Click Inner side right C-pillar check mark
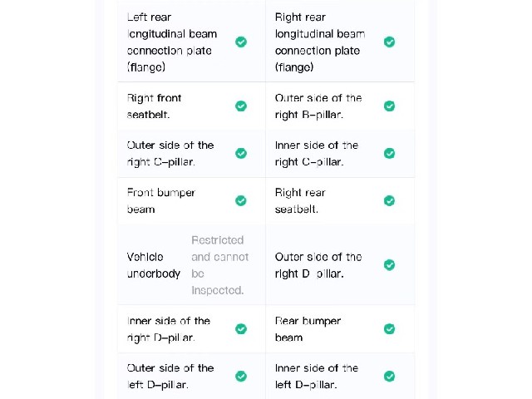The image size is (532, 399). (x=389, y=153)
